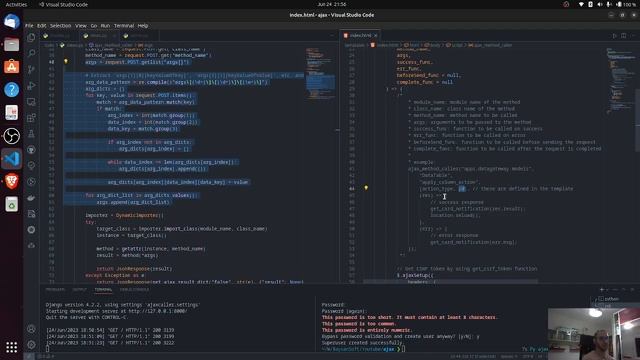The image size is (640, 360).
Task: Click the $.ajaxSetup line in right editor
Action: [415, 275]
